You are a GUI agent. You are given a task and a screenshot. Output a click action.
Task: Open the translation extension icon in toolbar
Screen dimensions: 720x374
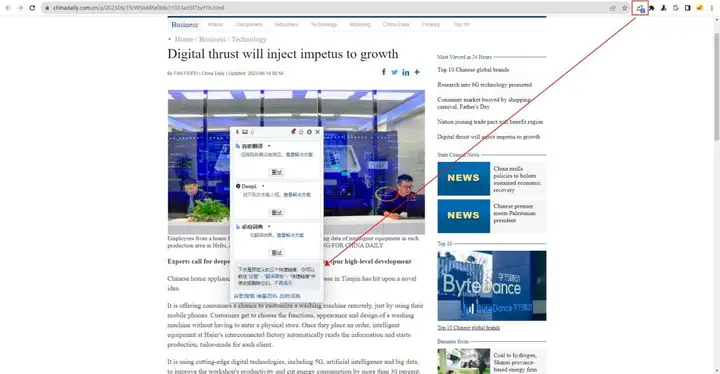(x=640, y=8)
